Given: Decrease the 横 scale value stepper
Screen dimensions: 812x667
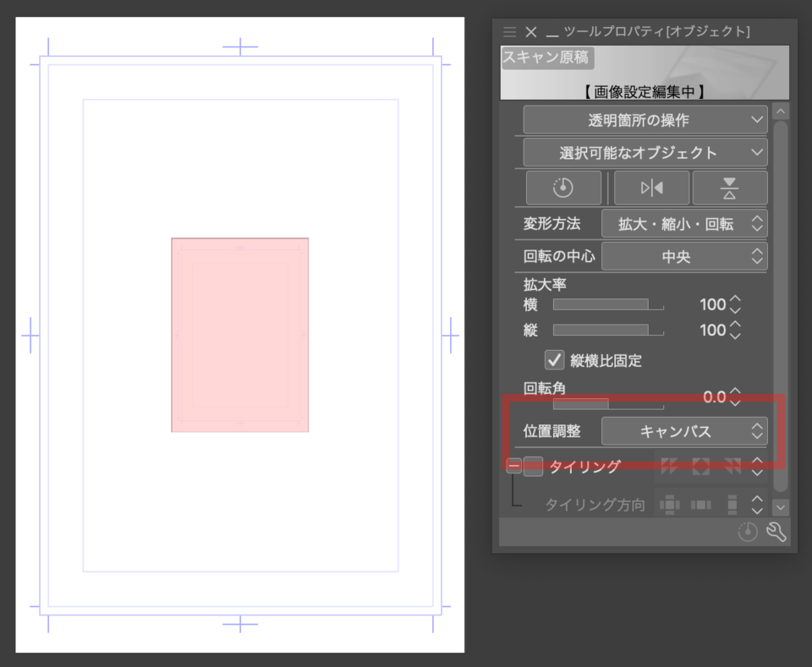Looking at the screenshot, I should point(735,310).
